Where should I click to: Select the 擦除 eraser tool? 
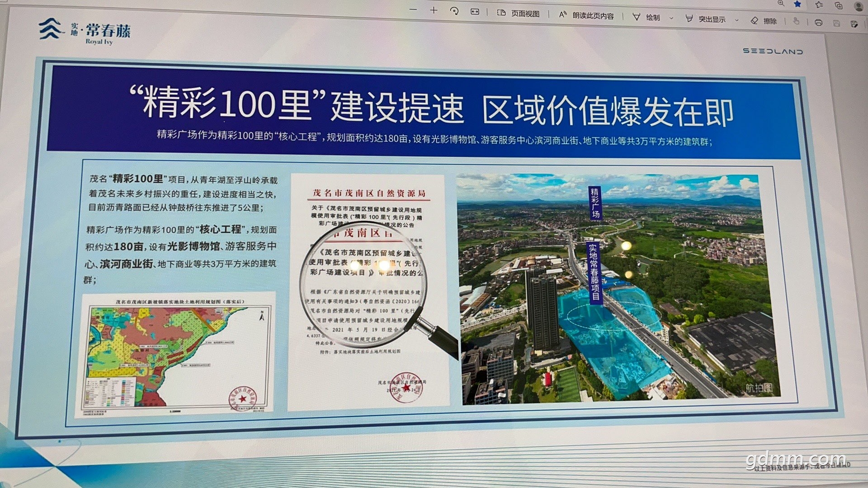pyautogui.click(x=764, y=21)
